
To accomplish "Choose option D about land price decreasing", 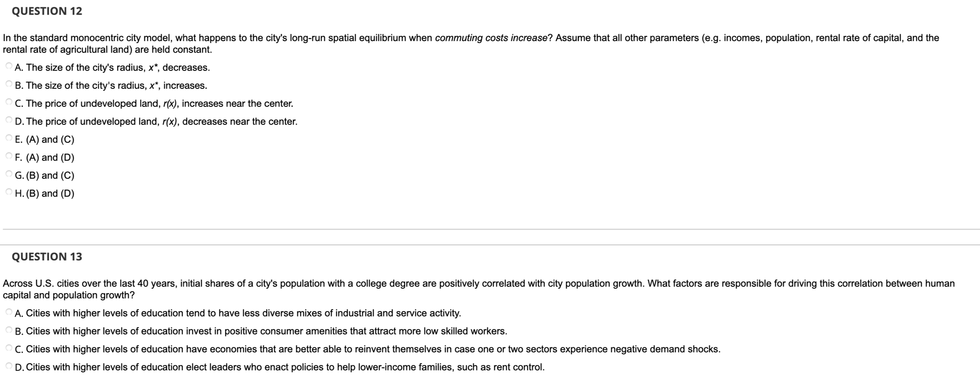I will [9, 119].
